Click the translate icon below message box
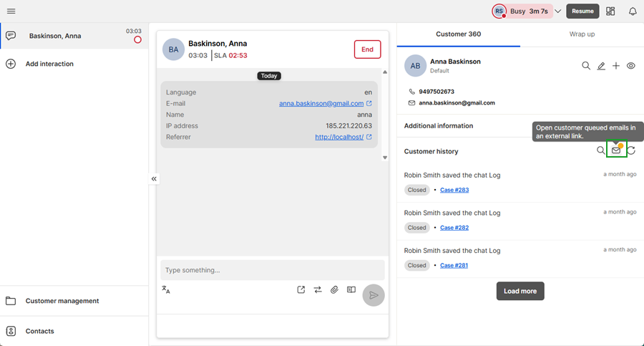 (x=166, y=290)
